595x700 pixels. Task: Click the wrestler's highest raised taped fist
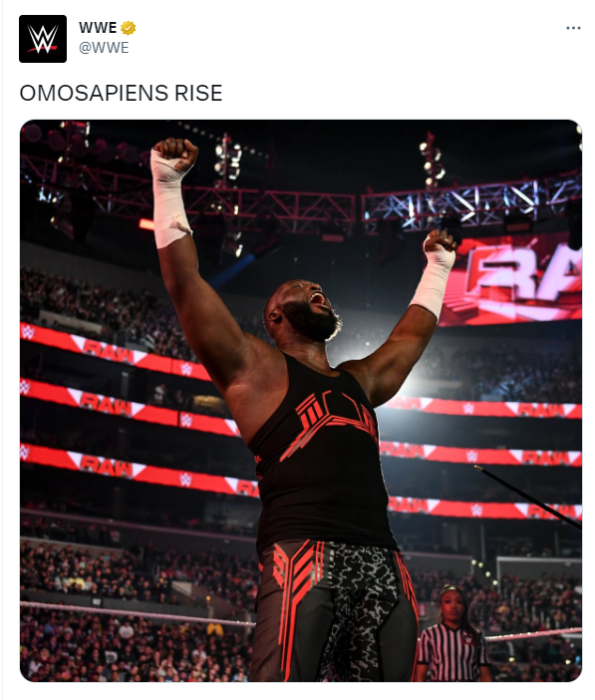click(173, 157)
